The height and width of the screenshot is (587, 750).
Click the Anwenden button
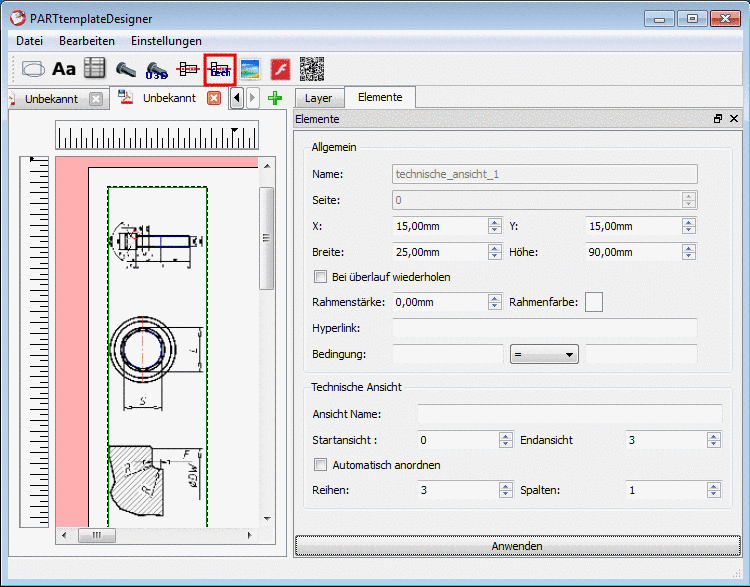517,546
